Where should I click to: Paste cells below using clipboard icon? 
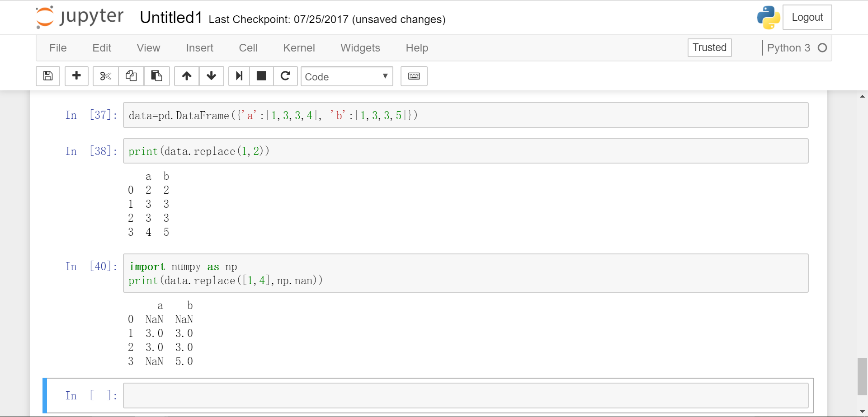(156, 76)
